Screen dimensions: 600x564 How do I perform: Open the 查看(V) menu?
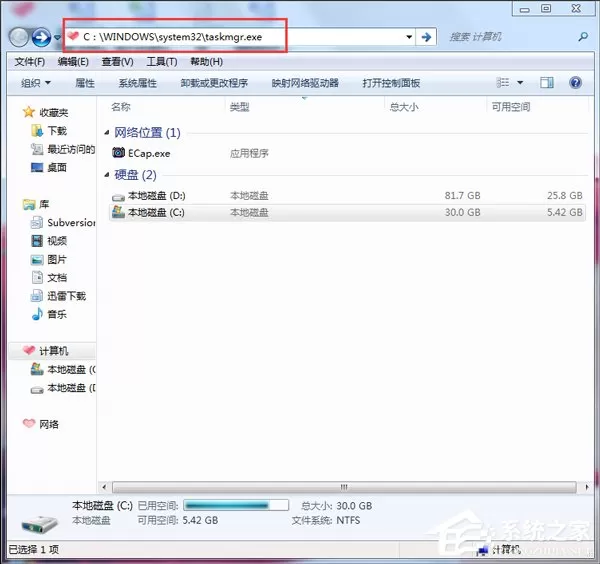117,62
